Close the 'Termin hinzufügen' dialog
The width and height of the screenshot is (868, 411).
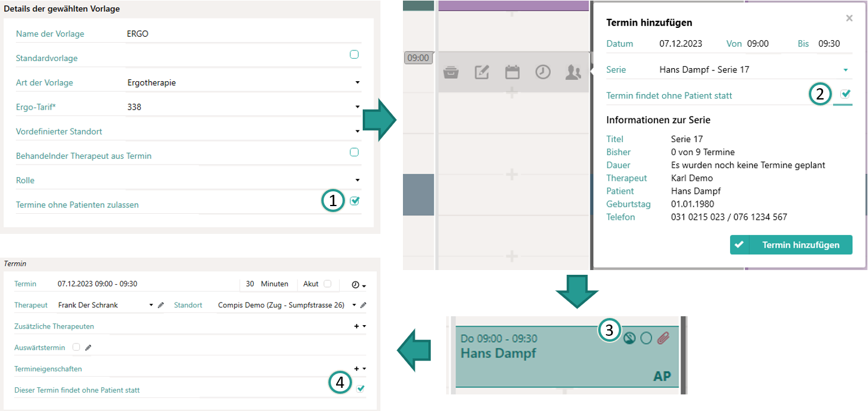[849, 18]
